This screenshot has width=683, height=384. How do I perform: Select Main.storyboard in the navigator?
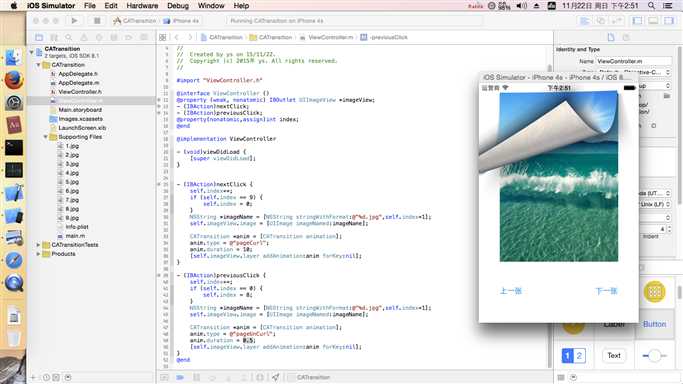click(80, 110)
